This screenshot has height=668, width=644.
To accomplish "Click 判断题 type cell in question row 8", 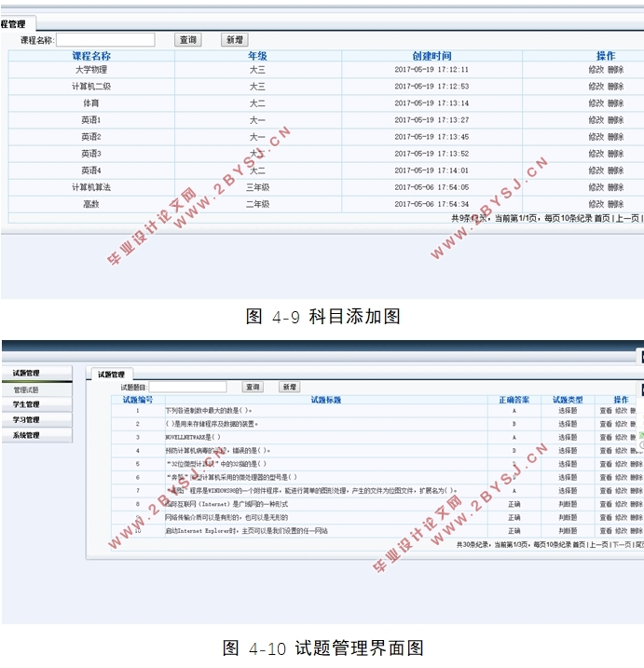I will (x=568, y=504).
